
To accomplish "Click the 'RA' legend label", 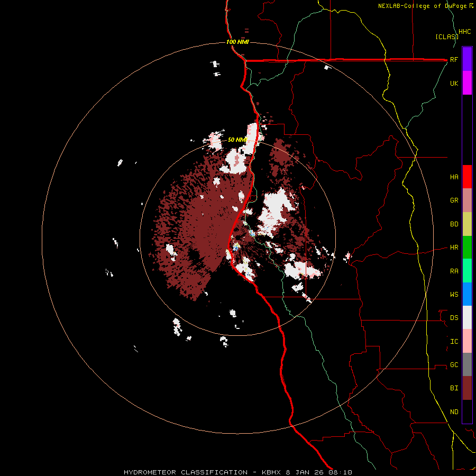I will (454, 271).
